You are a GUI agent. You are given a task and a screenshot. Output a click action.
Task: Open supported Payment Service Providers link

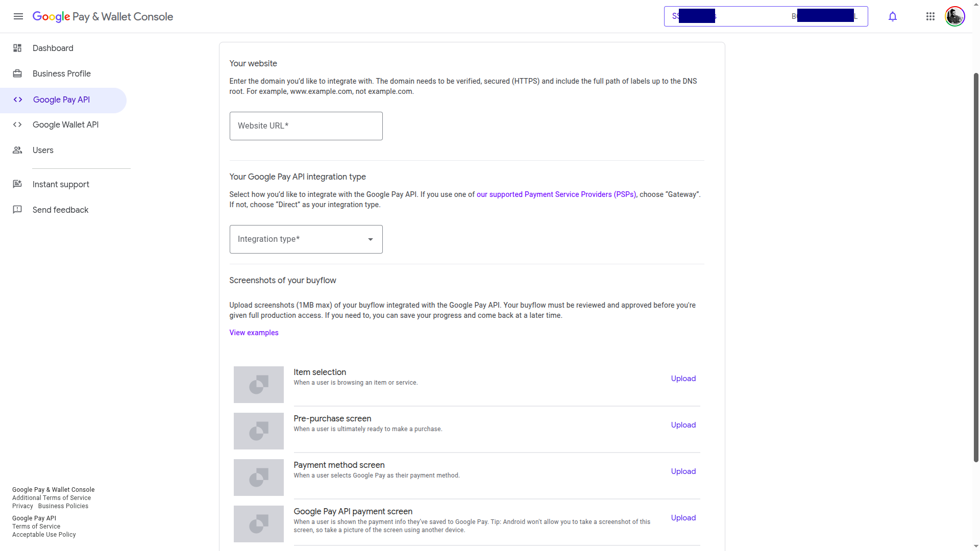click(x=556, y=194)
